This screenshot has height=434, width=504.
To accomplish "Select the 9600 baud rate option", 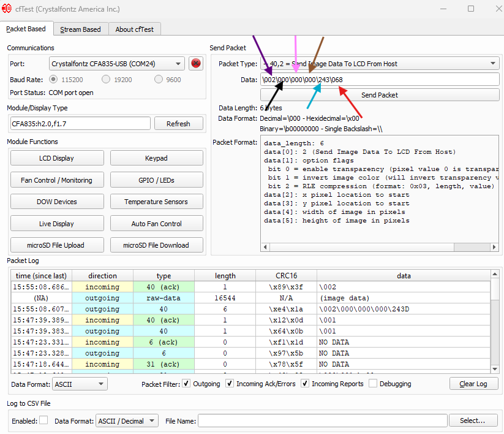I will click(159, 80).
